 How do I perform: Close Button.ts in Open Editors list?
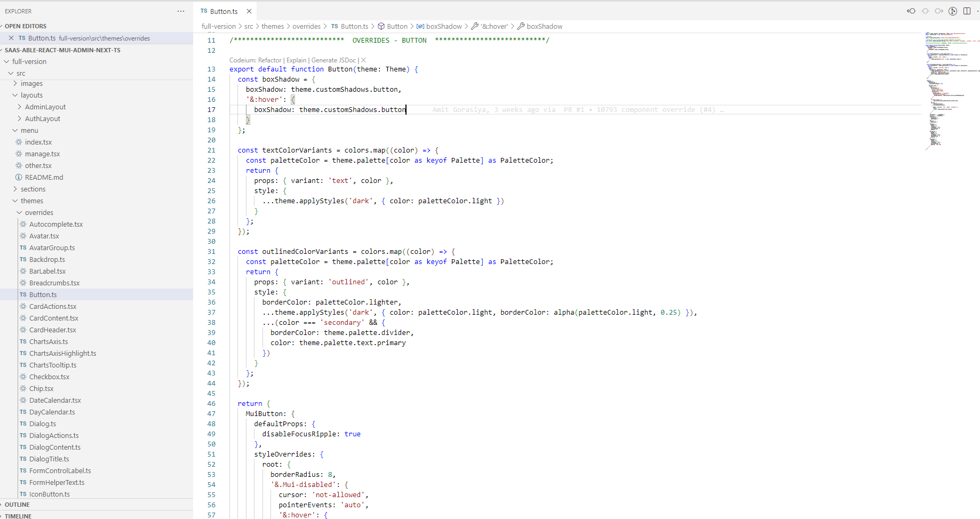[x=11, y=38]
